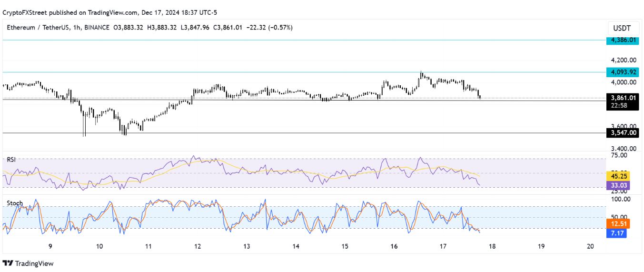The image size is (644, 272).
Task: Click the 4,386.01 cyan price label
Action: [623, 40]
